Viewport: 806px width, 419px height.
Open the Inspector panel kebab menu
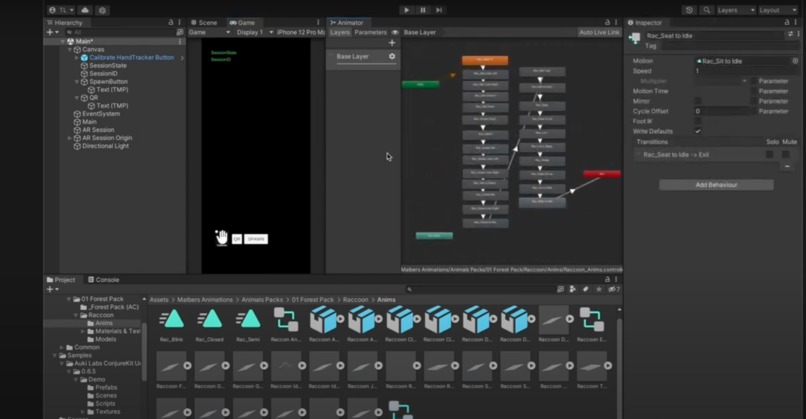point(796,23)
